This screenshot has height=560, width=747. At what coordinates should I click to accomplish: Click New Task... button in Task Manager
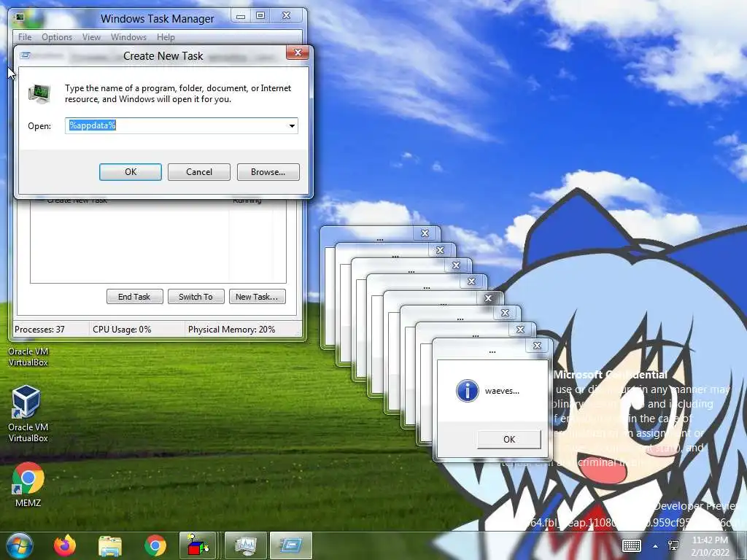point(258,297)
